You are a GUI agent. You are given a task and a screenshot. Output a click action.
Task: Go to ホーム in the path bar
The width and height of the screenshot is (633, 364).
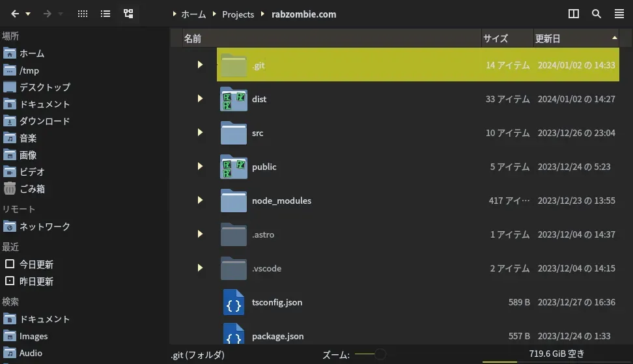pos(193,14)
